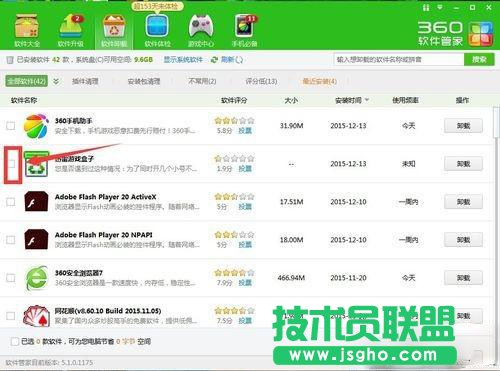
Task: Click the 迅雷游戏盒子 app icon
Action: [x=36, y=164]
